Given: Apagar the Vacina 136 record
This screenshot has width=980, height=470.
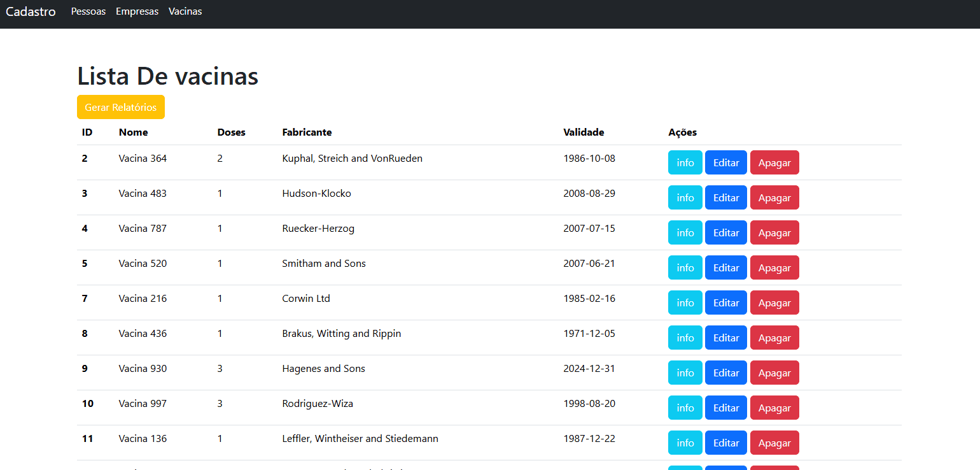Looking at the screenshot, I should (x=774, y=443).
